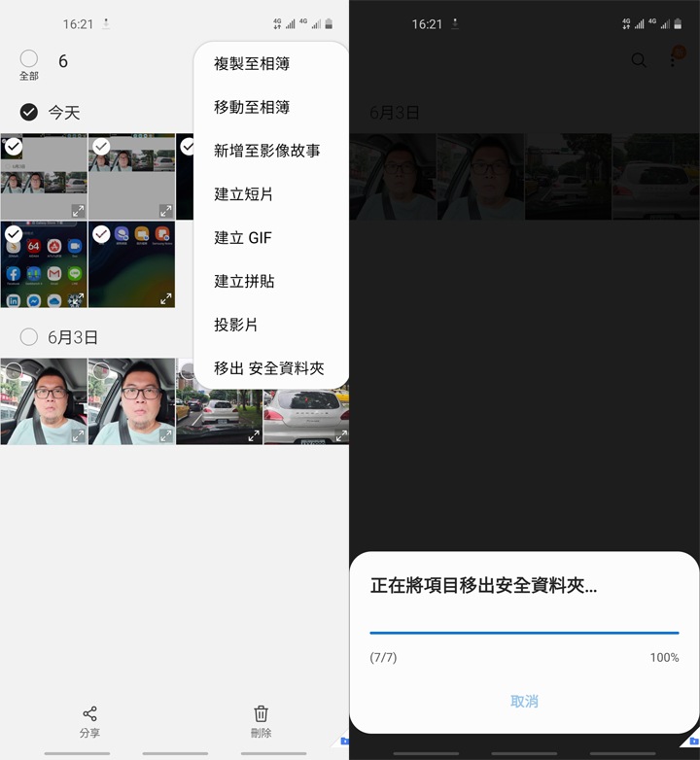The height and width of the screenshot is (760, 700).
Task: Open the three-dot more options icon
Action: pos(673,60)
